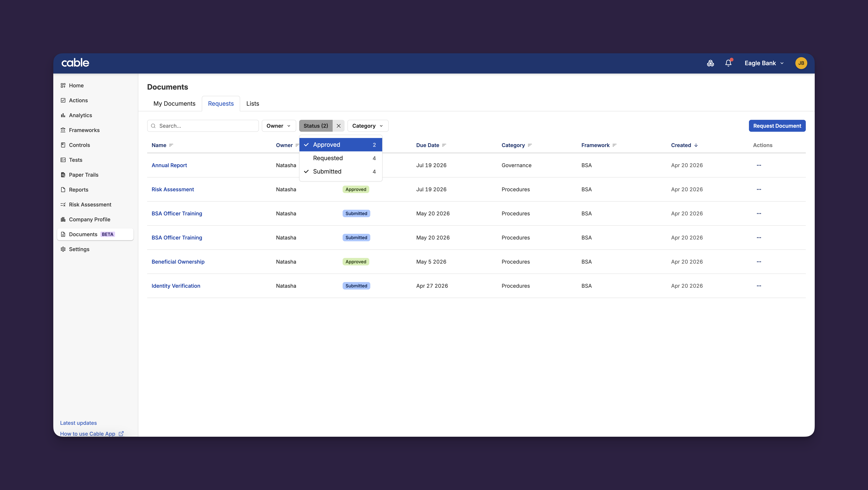Open the Identity Verification document link

coord(176,286)
